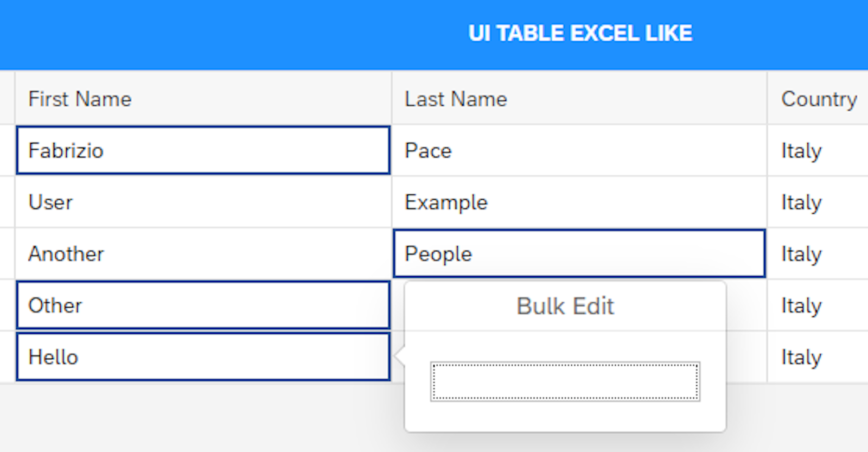868x452 pixels.
Task: Click the People last name cell
Action: [x=579, y=253]
